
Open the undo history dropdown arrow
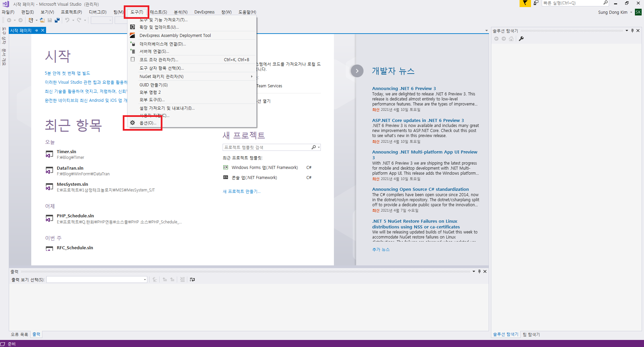pyautogui.click(x=73, y=20)
